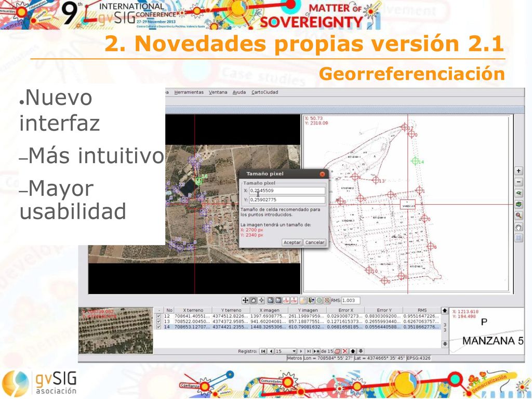Click the eraser icon in Registro bar

coord(337,351)
